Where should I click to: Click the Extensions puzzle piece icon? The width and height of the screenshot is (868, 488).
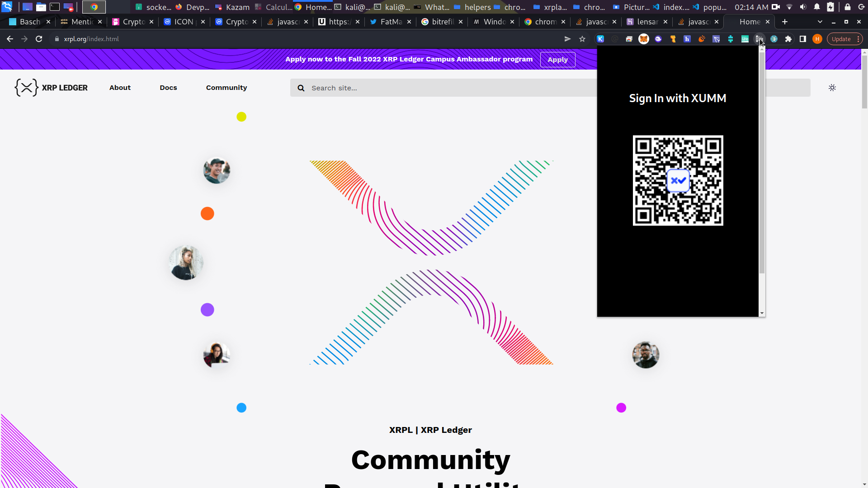click(x=788, y=39)
